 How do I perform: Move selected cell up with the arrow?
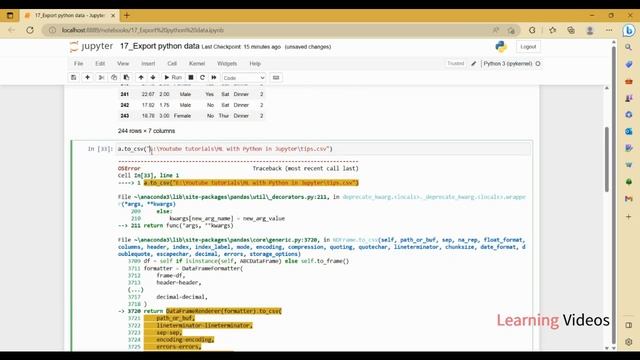[x=141, y=78]
